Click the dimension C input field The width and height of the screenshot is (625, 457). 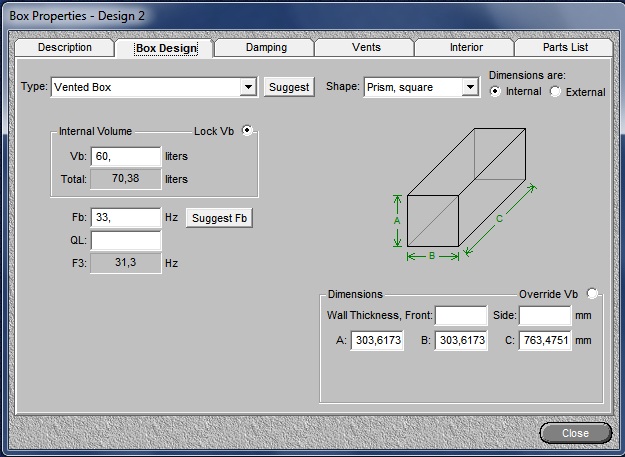point(544,341)
